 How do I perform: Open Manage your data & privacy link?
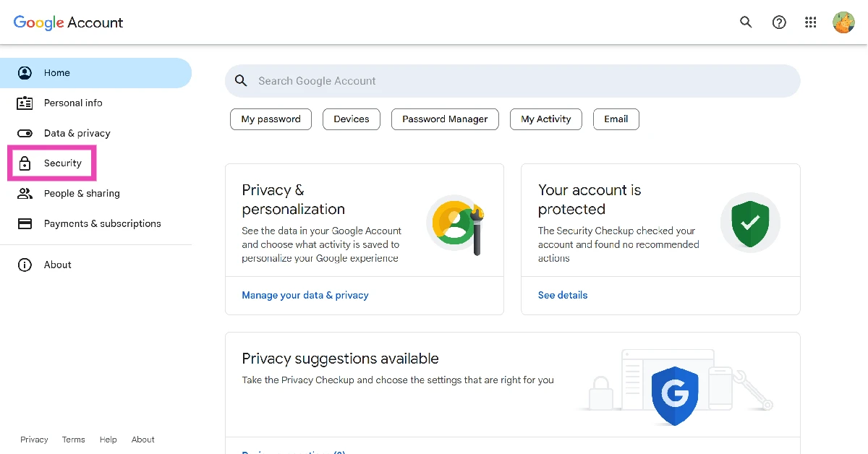click(x=305, y=295)
